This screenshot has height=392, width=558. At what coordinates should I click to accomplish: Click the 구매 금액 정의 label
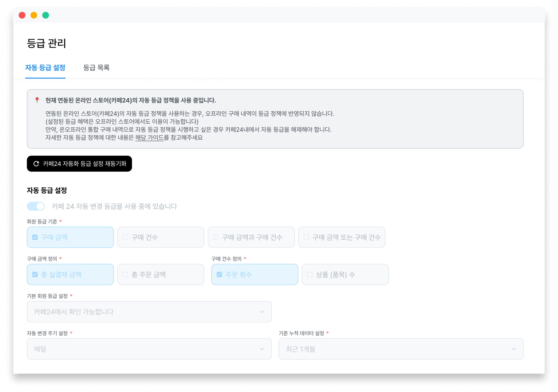[42, 259]
